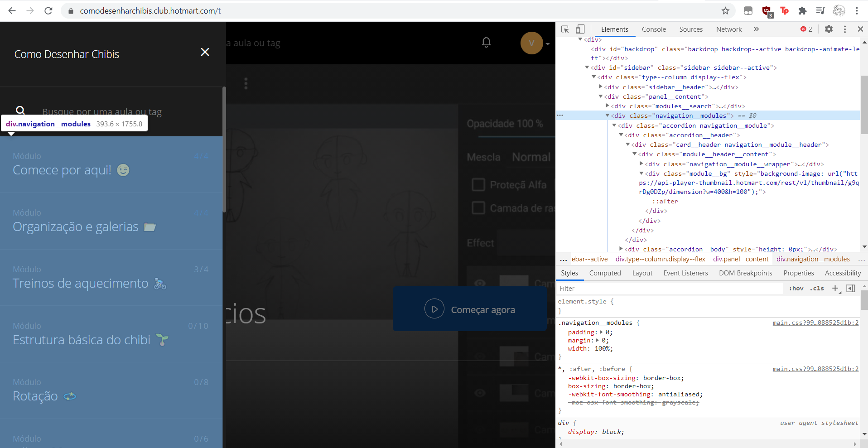Reload the current page
The width and height of the screenshot is (868, 448).
48,10
